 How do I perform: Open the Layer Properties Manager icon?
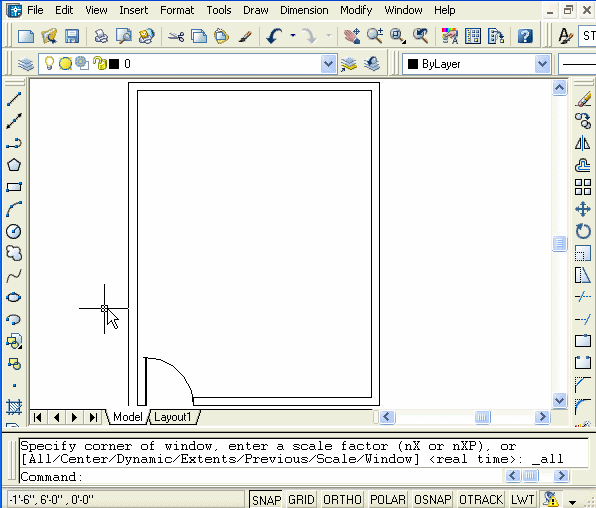click(25, 64)
